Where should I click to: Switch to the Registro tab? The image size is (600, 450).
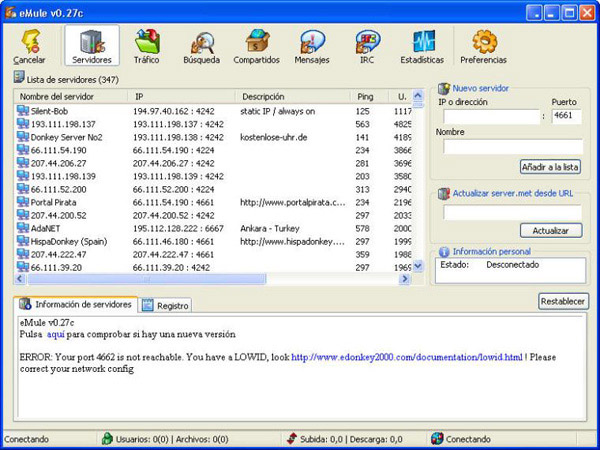165,305
